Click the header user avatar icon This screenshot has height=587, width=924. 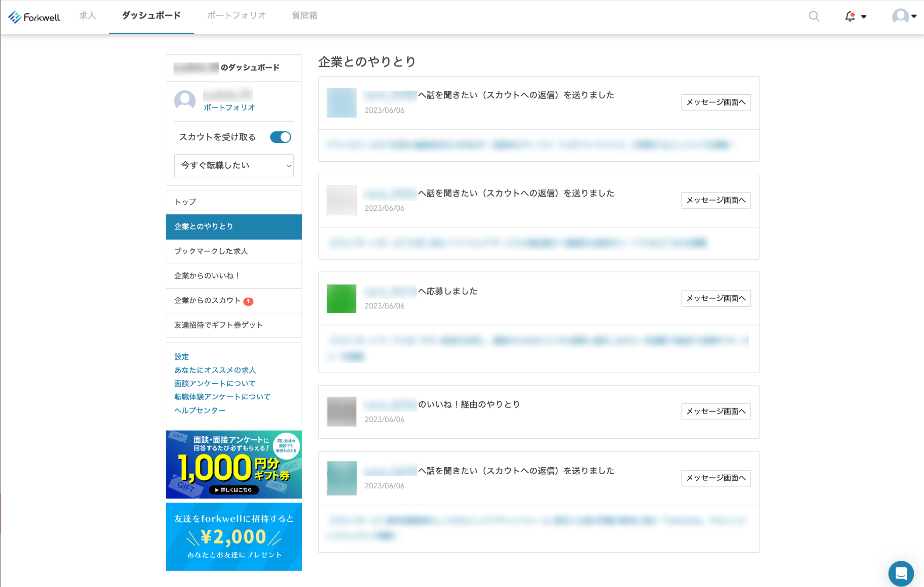[x=900, y=16]
